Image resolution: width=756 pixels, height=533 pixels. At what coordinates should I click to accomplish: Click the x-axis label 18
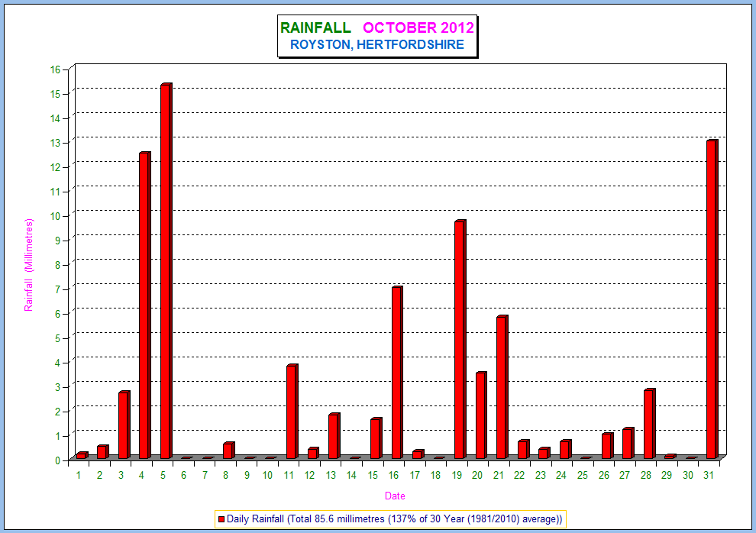pos(435,476)
